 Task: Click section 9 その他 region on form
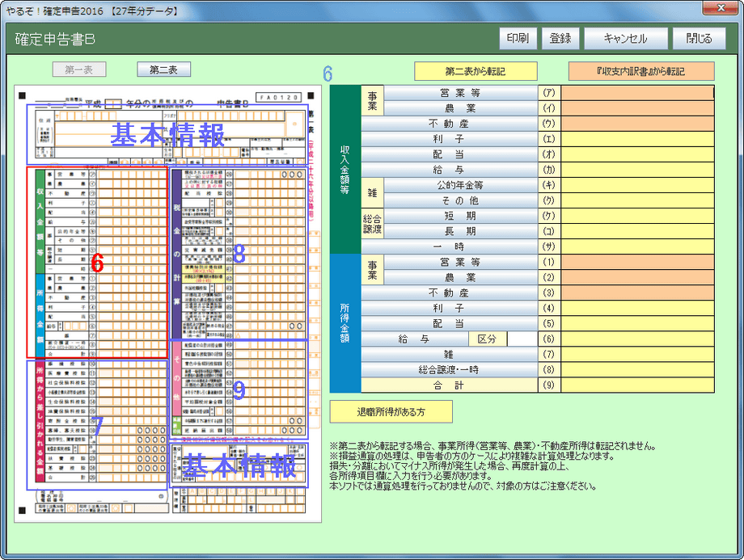(239, 389)
